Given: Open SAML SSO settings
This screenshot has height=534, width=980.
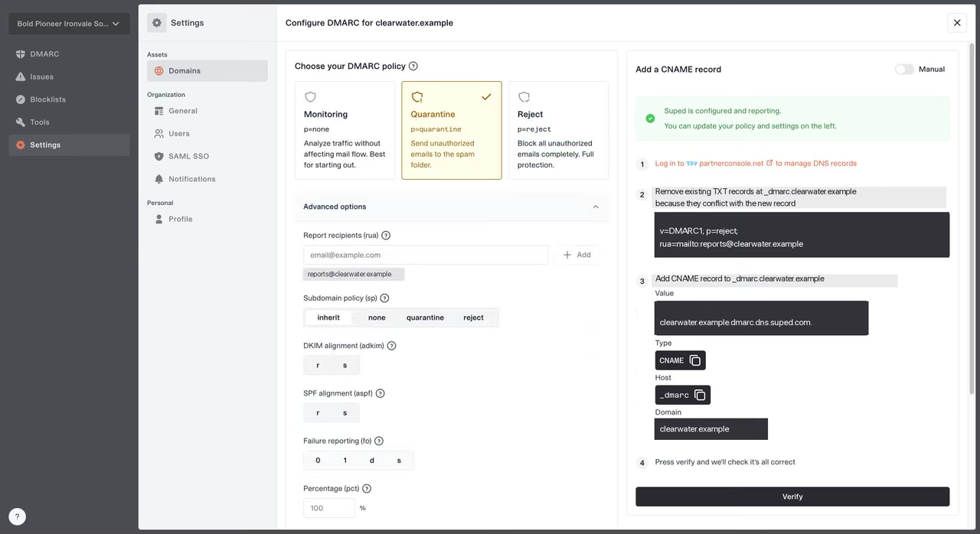Looking at the screenshot, I should (x=207, y=156).
